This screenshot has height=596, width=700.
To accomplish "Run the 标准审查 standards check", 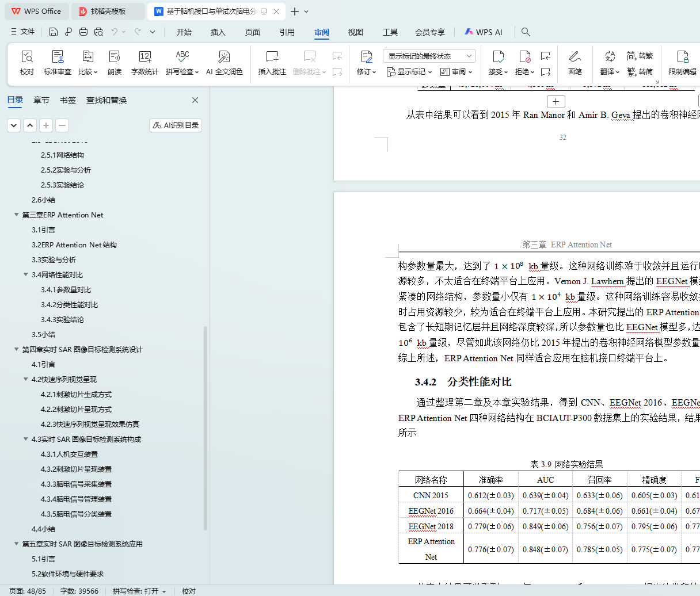I will (58, 63).
